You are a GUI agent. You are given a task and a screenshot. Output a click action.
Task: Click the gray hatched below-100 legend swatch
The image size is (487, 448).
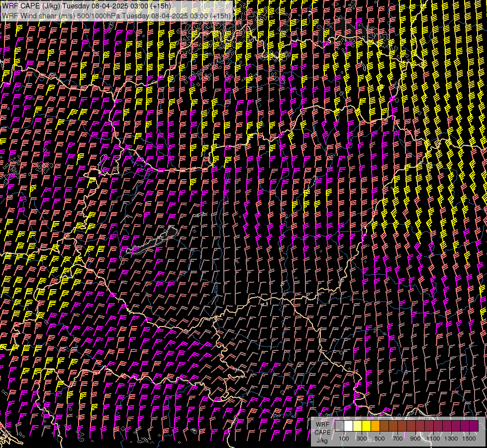(340, 426)
